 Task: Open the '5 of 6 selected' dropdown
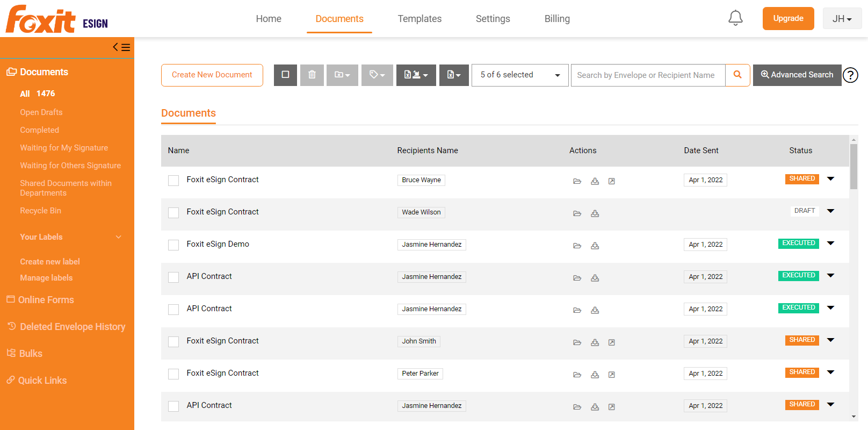pyautogui.click(x=519, y=75)
